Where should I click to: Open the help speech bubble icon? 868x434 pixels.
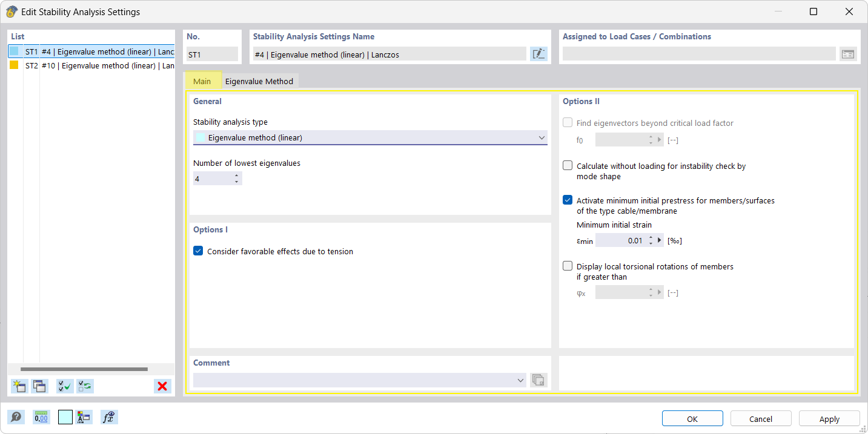pyautogui.click(x=16, y=417)
